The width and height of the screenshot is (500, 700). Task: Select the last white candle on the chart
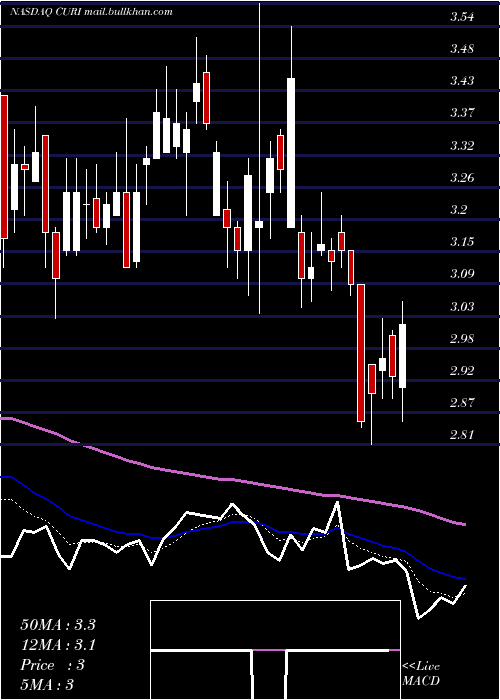click(x=402, y=356)
